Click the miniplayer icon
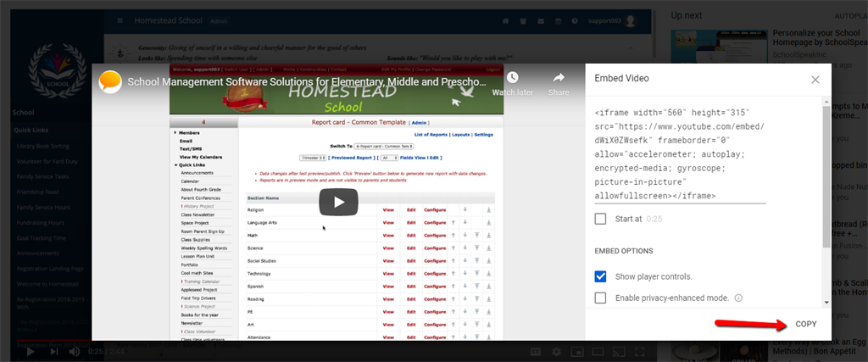Image resolution: width=868 pixels, height=362 pixels. [x=576, y=352]
